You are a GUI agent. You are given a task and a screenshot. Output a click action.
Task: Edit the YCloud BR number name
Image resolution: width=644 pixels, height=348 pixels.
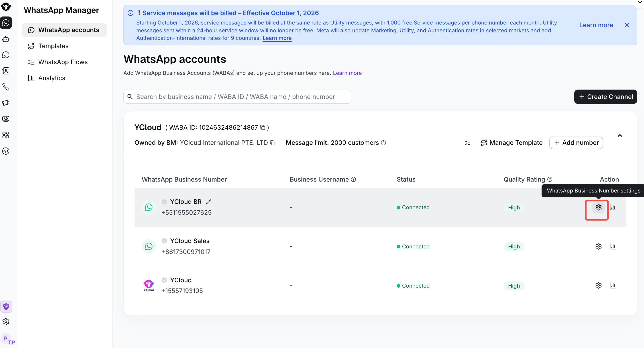click(x=209, y=202)
